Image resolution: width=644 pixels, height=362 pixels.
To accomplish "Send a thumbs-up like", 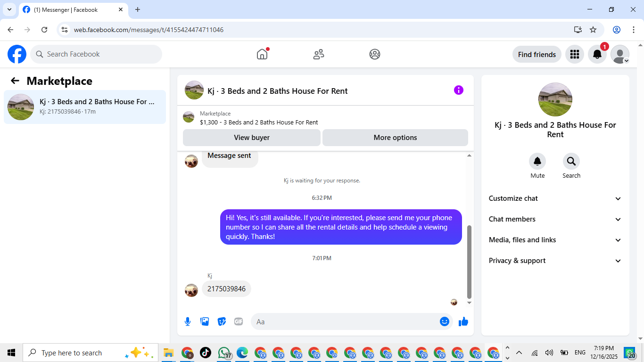I will tap(463, 321).
